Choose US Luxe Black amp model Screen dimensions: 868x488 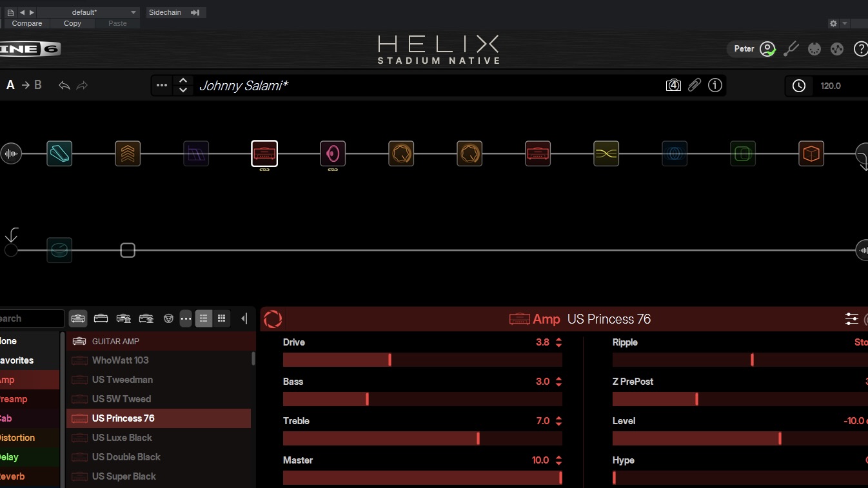click(x=159, y=438)
